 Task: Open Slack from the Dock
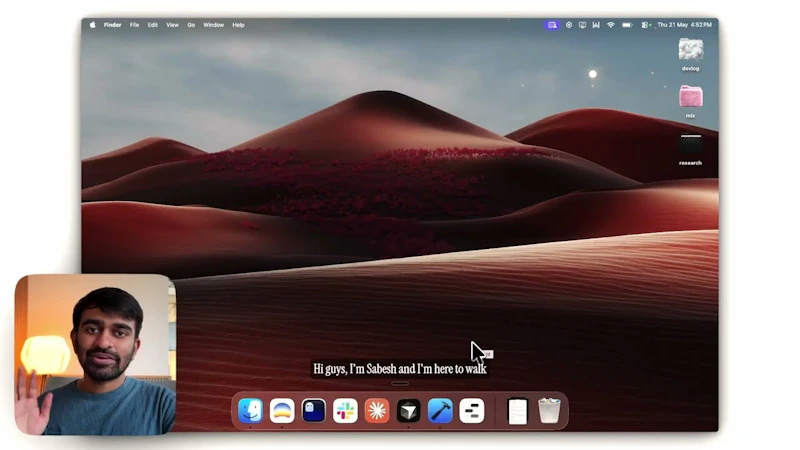coord(345,411)
